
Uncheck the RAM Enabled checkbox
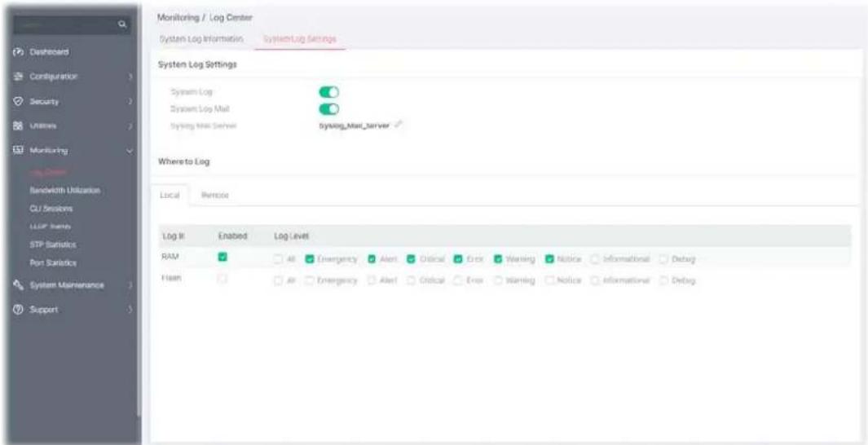coord(223,258)
